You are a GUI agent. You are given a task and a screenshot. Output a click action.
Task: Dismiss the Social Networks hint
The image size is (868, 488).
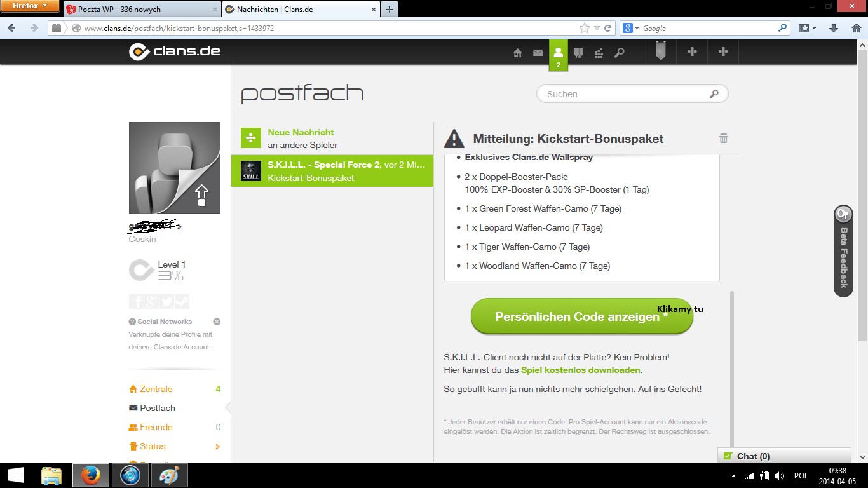pyautogui.click(x=217, y=322)
